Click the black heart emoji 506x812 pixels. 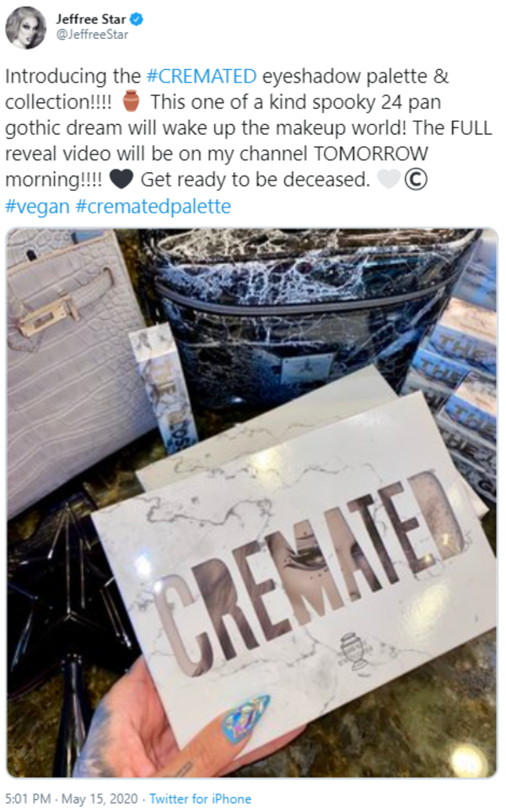[121, 179]
